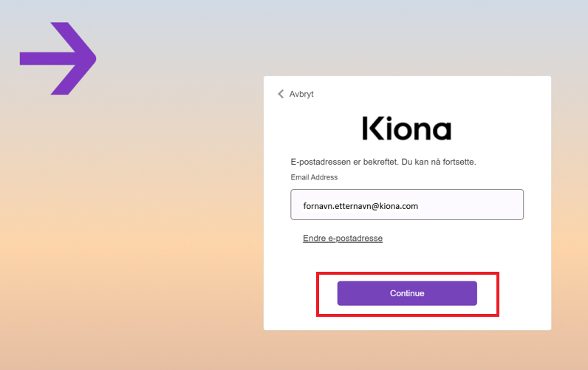
Task: Cancel using the Avbryt label
Action: click(301, 94)
